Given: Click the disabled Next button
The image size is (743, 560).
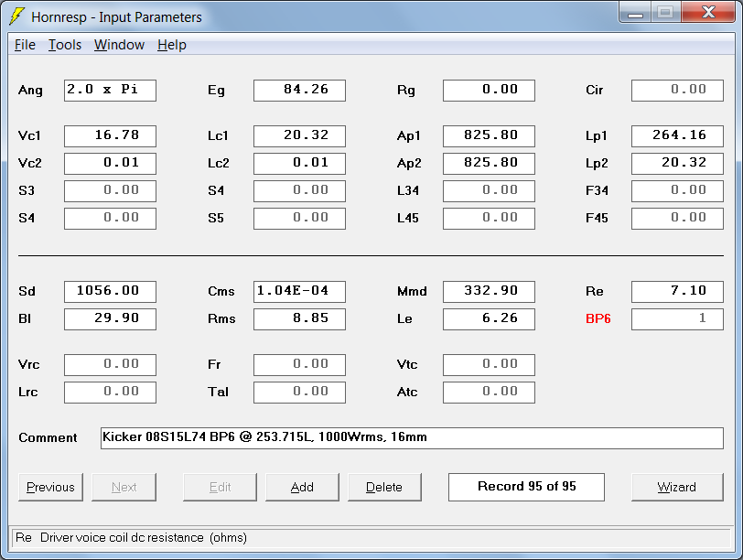Looking at the screenshot, I should (x=124, y=487).
